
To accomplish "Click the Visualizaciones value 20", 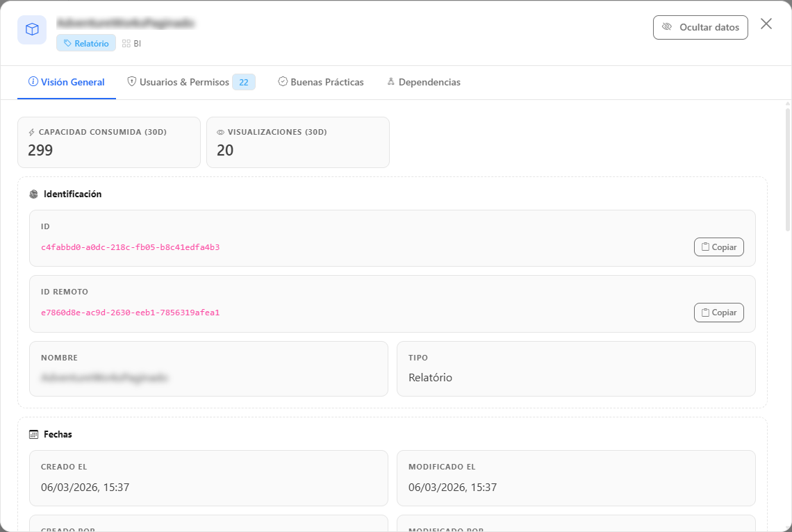I will tap(225, 151).
